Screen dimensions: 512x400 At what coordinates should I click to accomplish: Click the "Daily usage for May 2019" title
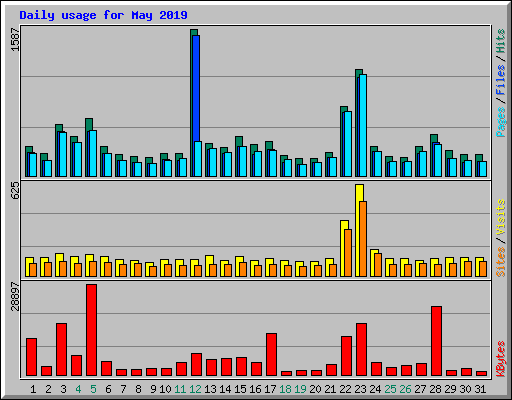pyautogui.click(x=103, y=15)
